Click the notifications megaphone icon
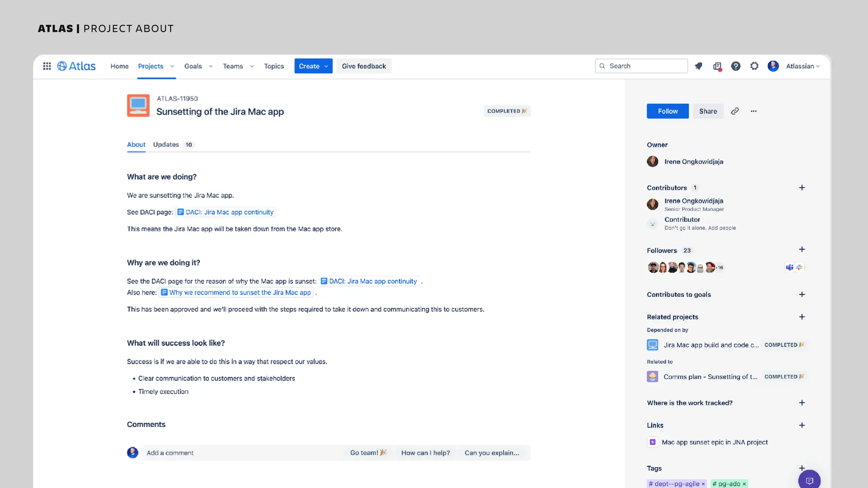The width and height of the screenshot is (868, 488). (698, 66)
